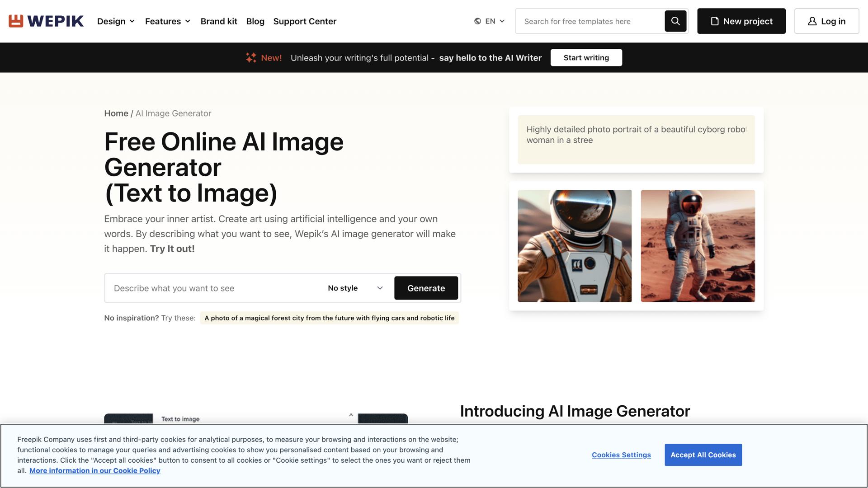
Task: Click Start writing in the banner
Action: point(586,58)
